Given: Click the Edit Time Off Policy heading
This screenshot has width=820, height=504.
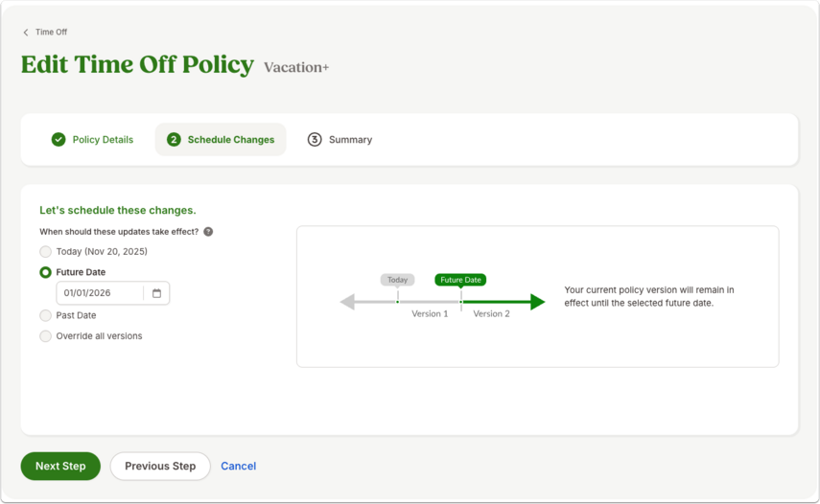Looking at the screenshot, I should [x=137, y=65].
